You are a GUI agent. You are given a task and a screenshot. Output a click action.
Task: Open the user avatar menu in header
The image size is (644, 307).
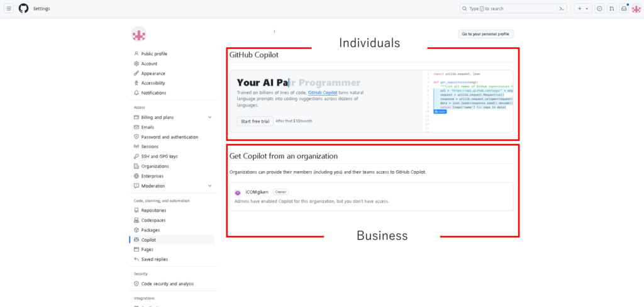pyautogui.click(x=636, y=9)
